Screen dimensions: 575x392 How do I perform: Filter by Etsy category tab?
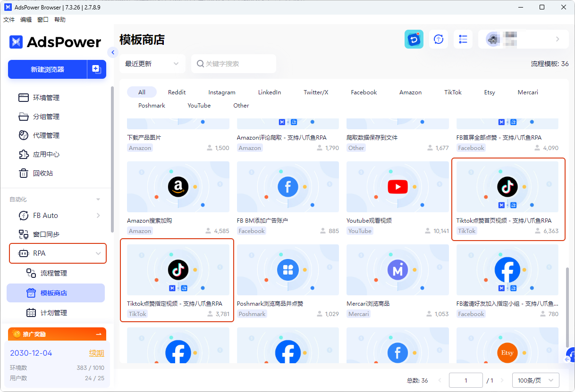[490, 92]
